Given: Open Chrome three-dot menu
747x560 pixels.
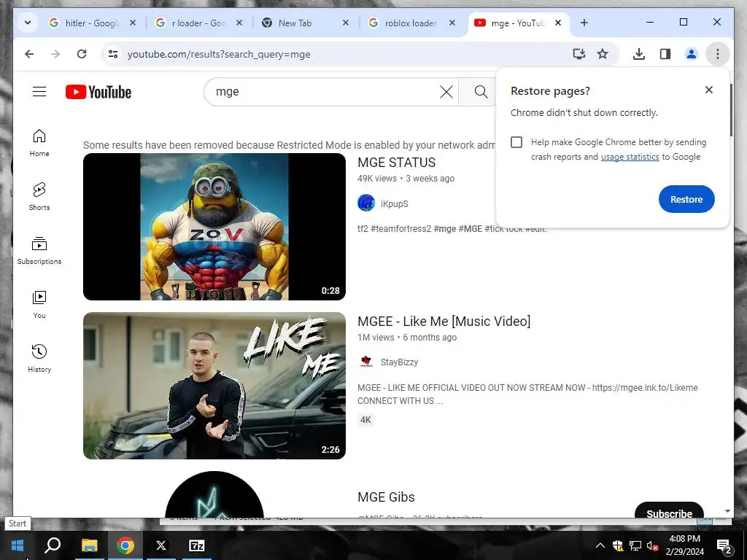Looking at the screenshot, I should tap(718, 54).
